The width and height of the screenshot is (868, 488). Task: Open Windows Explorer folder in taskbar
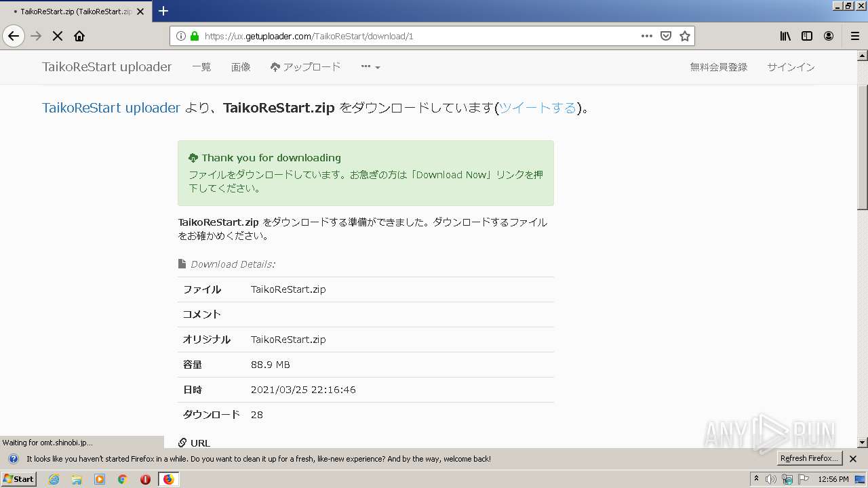(x=77, y=479)
